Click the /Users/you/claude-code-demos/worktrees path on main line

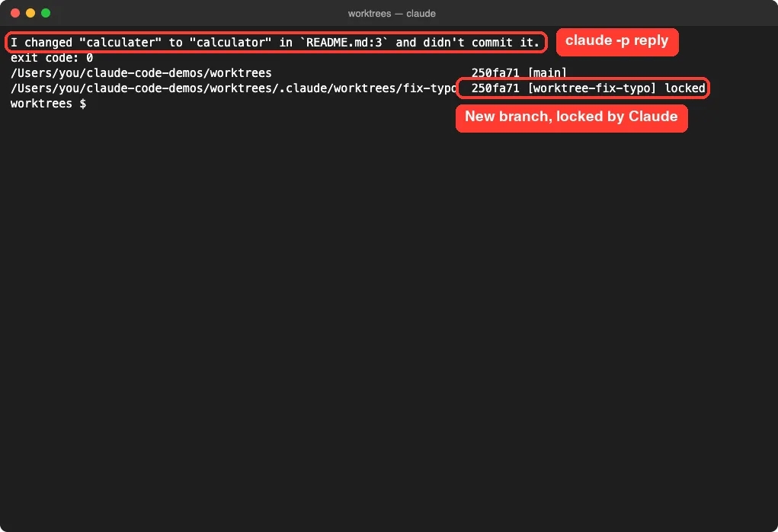click(141, 73)
